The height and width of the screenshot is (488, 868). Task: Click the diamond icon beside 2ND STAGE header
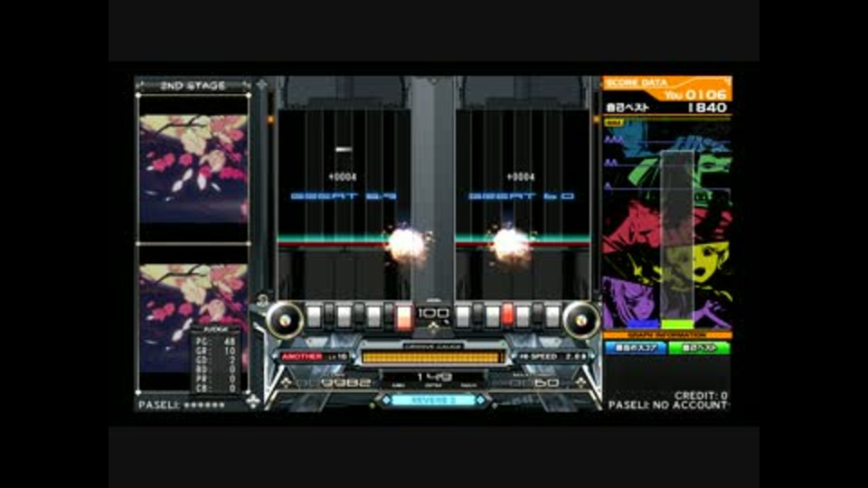pos(261,85)
